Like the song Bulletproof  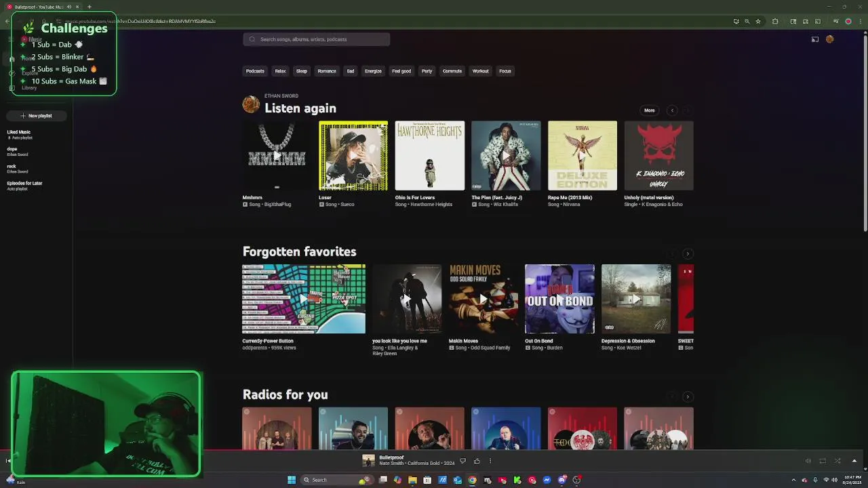click(477, 461)
